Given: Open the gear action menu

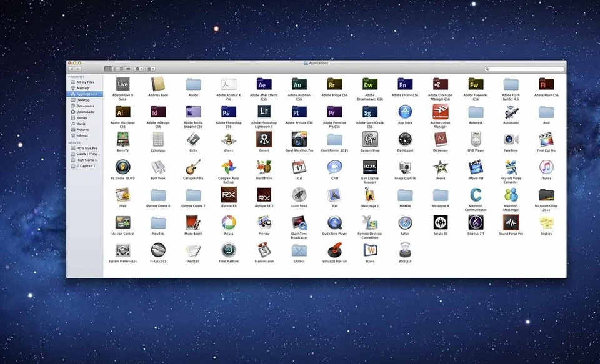Looking at the screenshot, I should click(x=139, y=69).
